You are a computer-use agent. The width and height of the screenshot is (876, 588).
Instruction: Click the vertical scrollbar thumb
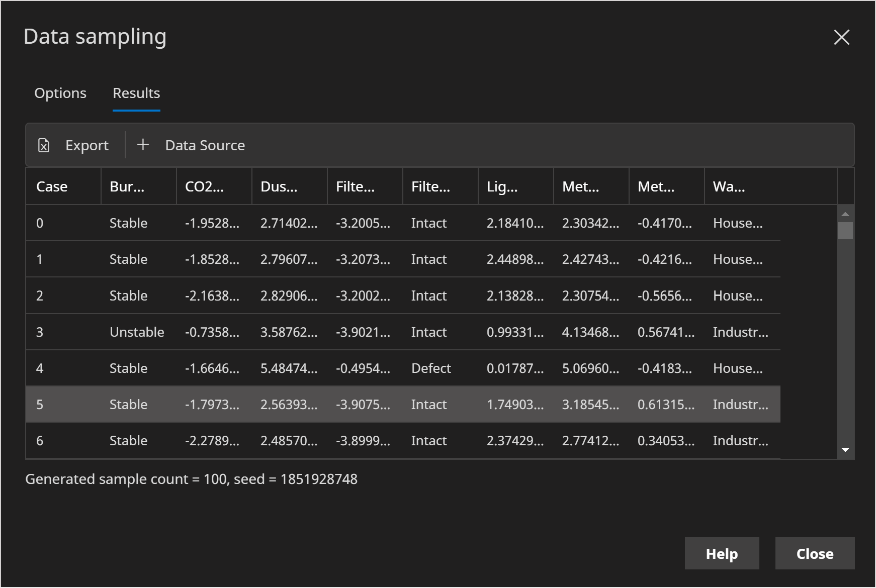point(846,230)
